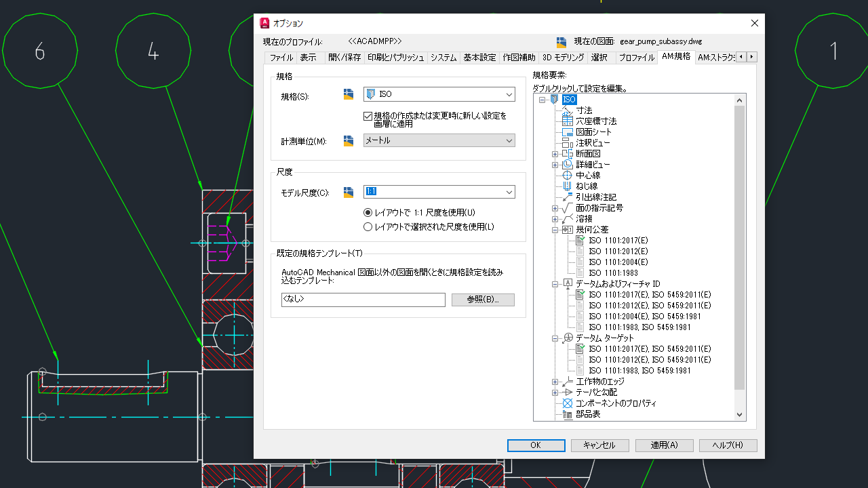
Task: Switch to the 開く/保存 tab
Action: pos(344,58)
